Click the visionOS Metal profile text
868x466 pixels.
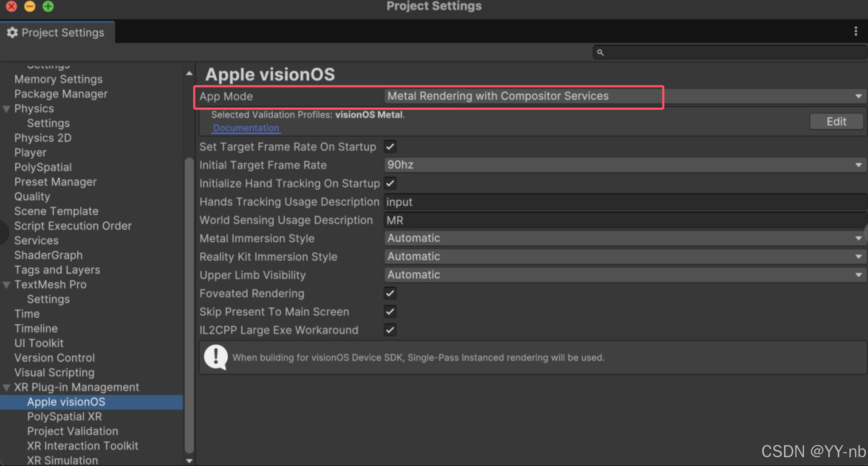click(x=369, y=114)
